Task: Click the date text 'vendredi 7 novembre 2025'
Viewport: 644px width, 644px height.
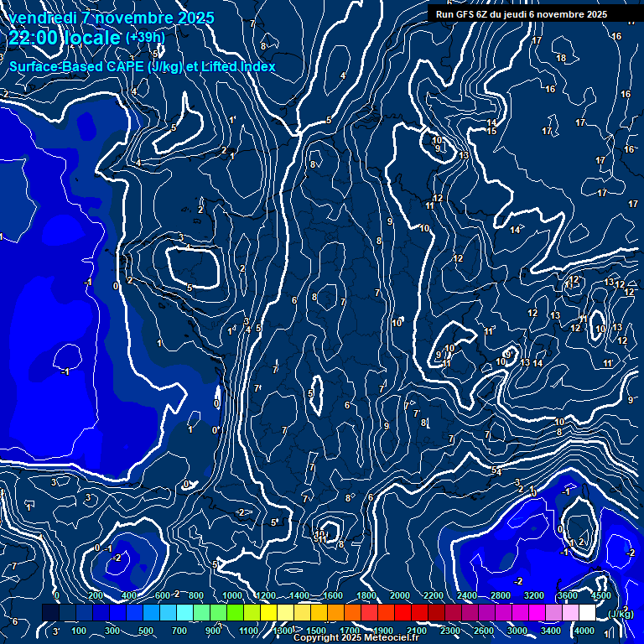Action: [x=112, y=18]
